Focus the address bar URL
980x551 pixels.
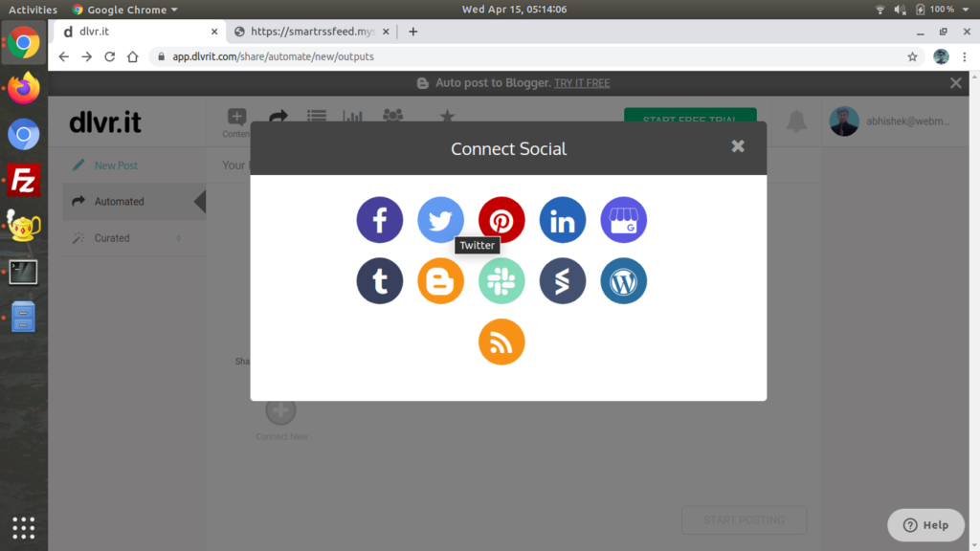click(x=273, y=56)
